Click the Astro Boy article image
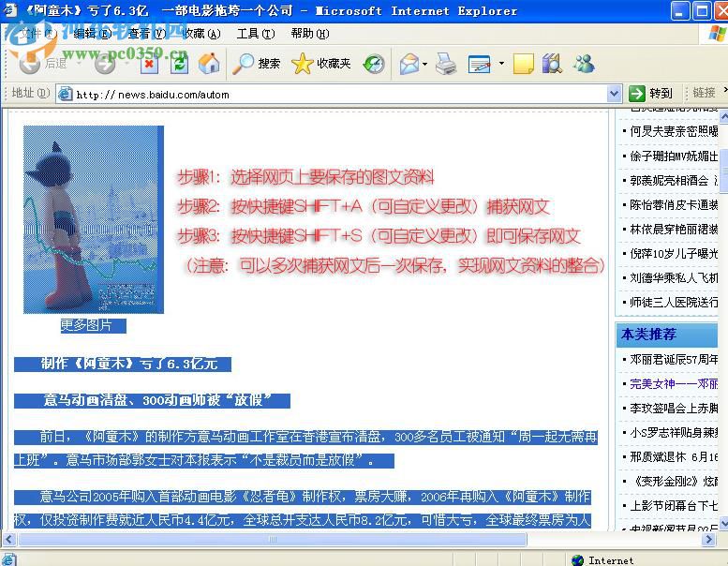Image resolution: width=728 pixels, height=566 pixels. click(x=94, y=219)
